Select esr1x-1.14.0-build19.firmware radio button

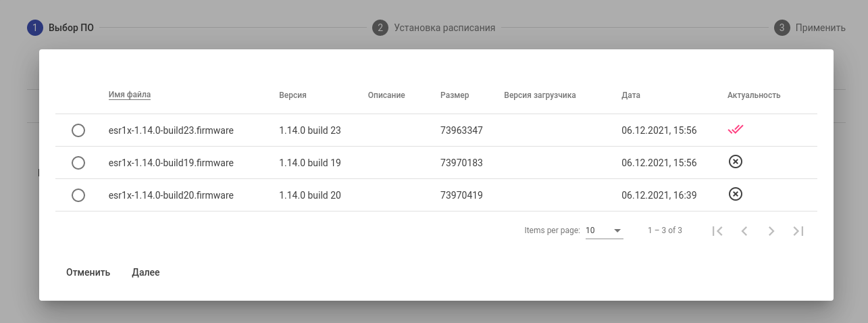pos(78,163)
